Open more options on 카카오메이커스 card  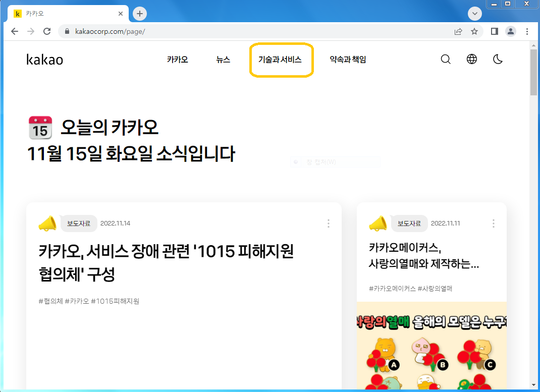[x=493, y=223]
